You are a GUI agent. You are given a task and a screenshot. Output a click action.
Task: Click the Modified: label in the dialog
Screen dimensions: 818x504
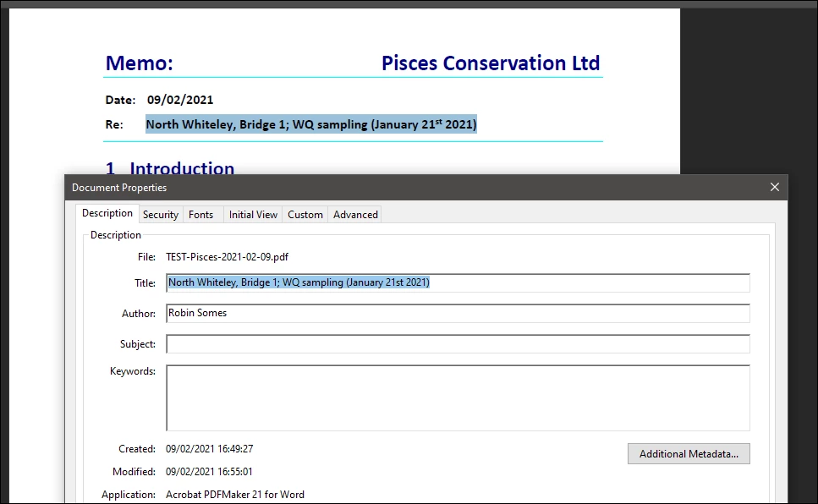(134, 472)
